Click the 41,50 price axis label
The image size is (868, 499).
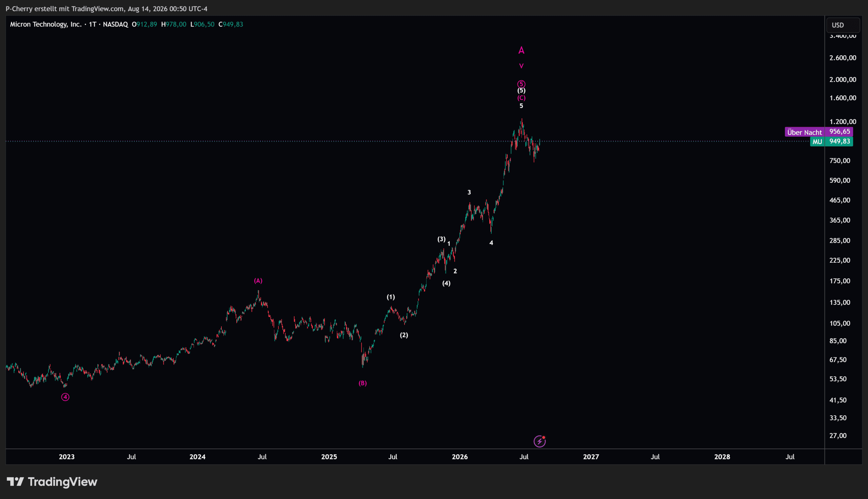(x=838, y=400)
